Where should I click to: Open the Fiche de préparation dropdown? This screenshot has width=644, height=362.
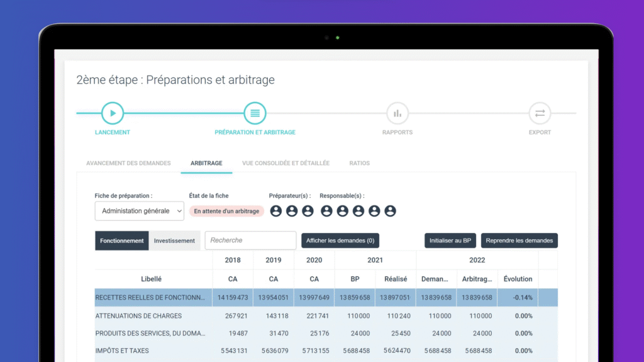(140, 211)
